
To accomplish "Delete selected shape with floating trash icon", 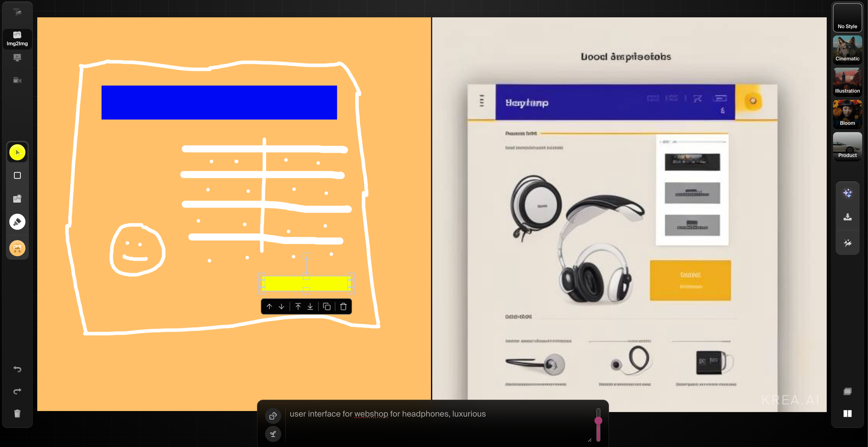I will 343,306.
